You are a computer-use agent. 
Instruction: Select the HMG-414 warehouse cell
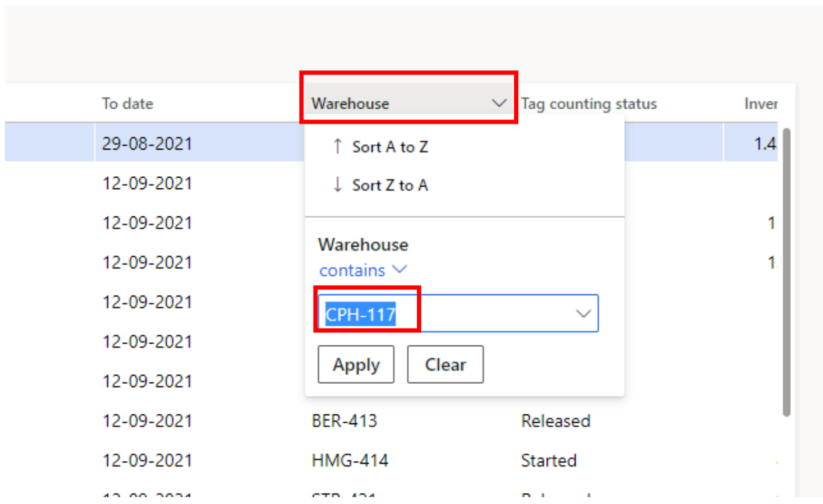(x=350, y=461)
